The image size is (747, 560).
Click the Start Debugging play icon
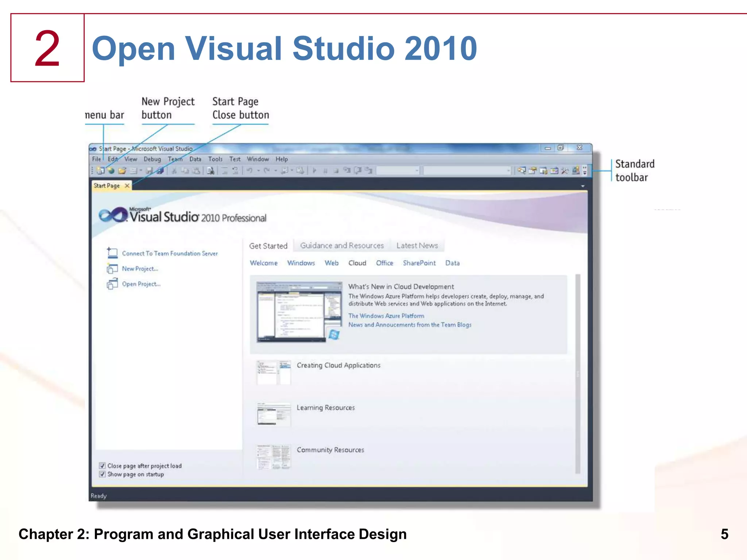314,171
